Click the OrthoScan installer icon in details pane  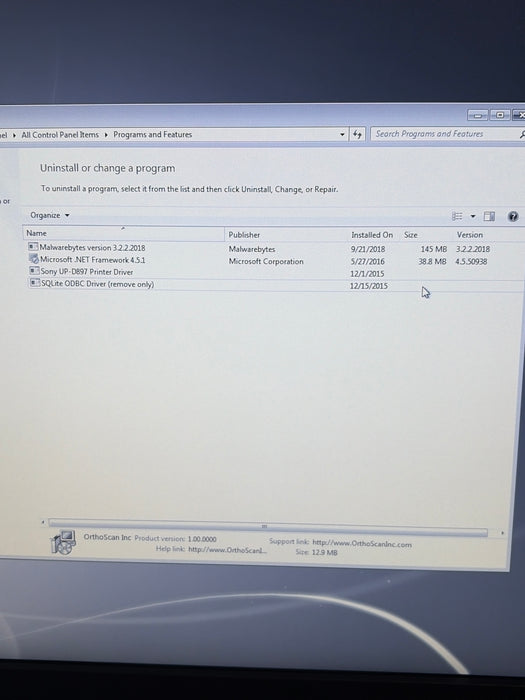(x=63, y=542)
